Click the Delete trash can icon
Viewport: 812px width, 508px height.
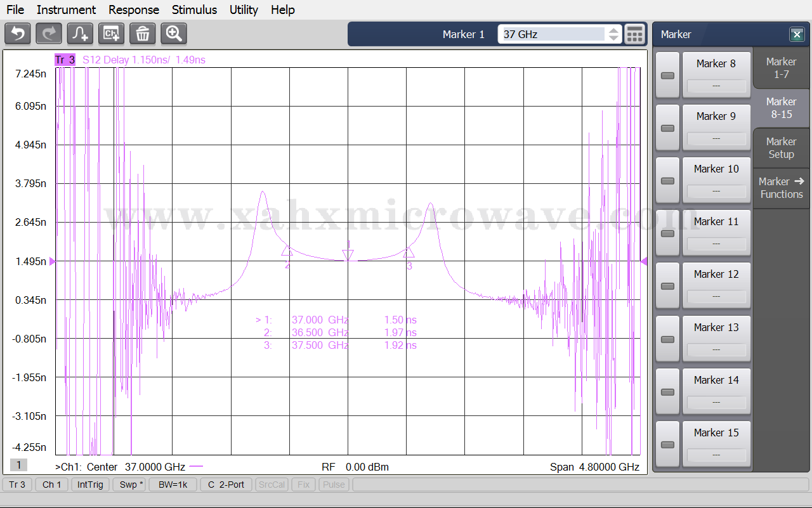pyautogui.click(x=143, y=34)
